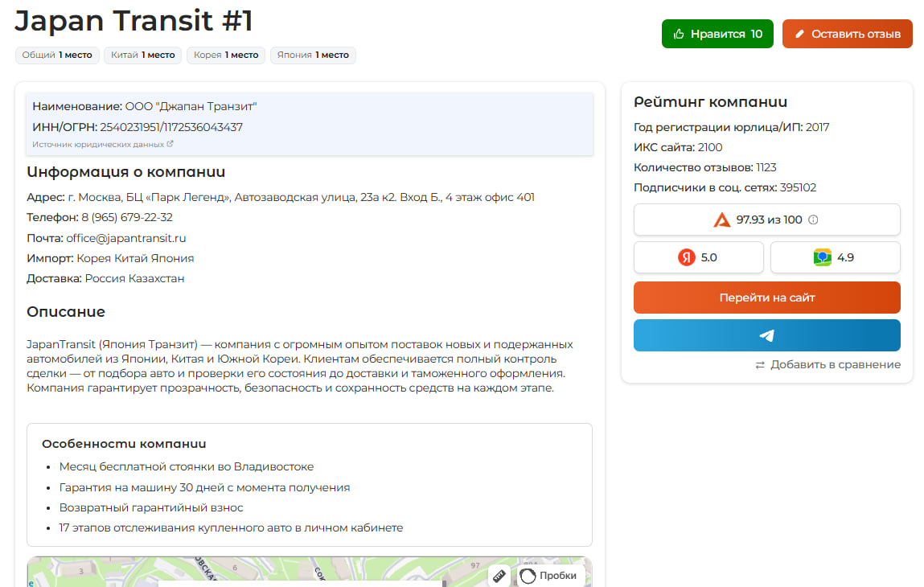
Task: Click the red Yandex logo icon
Action: [687, 257]
